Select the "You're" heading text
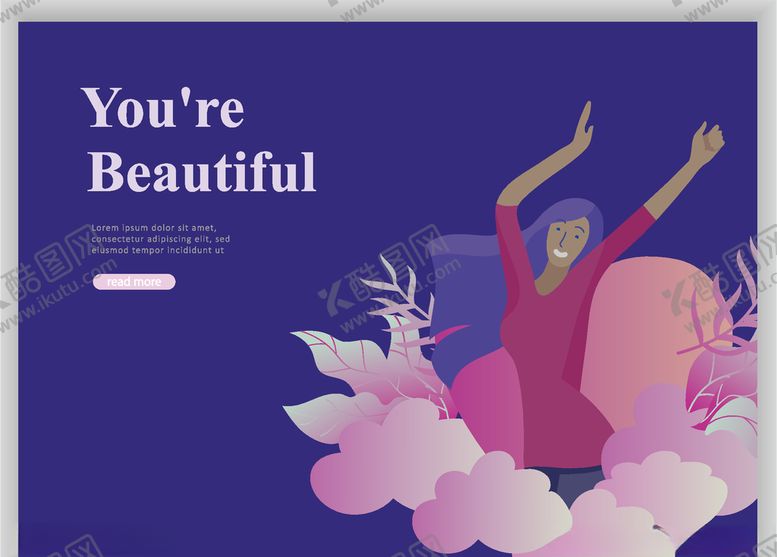The width and height of the screenshot is (777, 557). (x=163, y=108)
